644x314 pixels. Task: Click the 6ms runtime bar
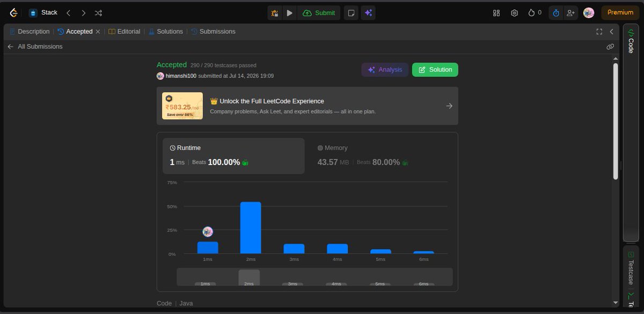tap(424, 252)
